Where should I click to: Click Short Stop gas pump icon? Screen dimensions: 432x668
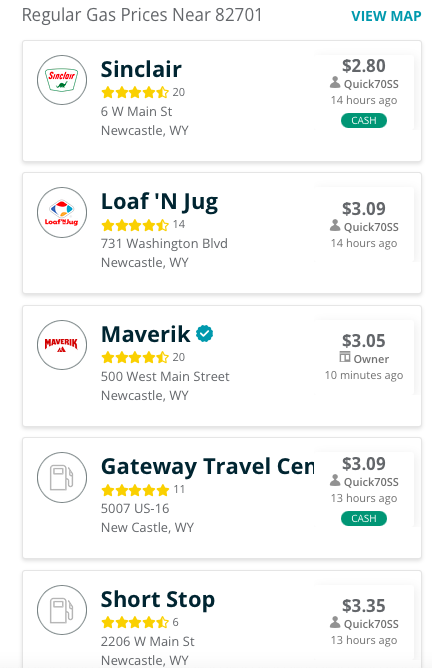[62, 610]
